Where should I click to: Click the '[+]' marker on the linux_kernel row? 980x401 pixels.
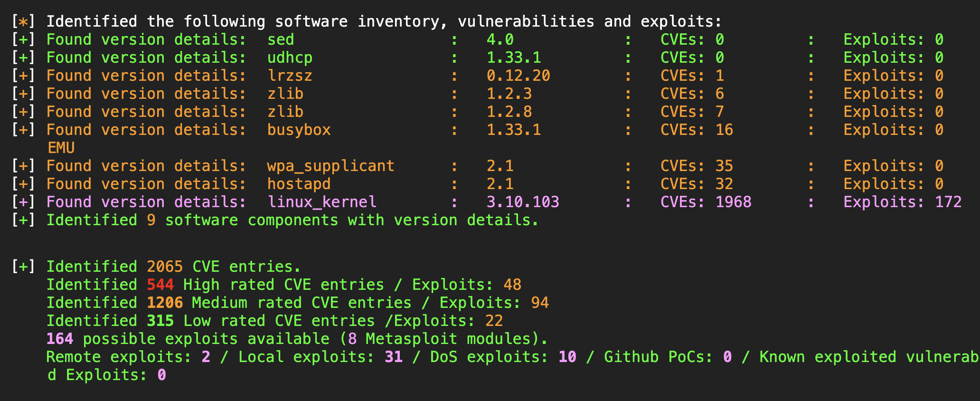coord(23,202)
